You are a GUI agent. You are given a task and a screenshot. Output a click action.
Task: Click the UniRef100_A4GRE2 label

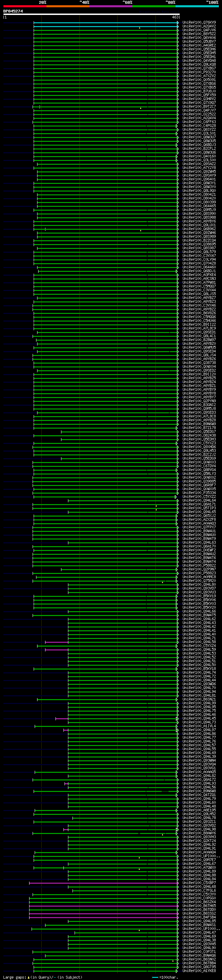click(199, 45)
